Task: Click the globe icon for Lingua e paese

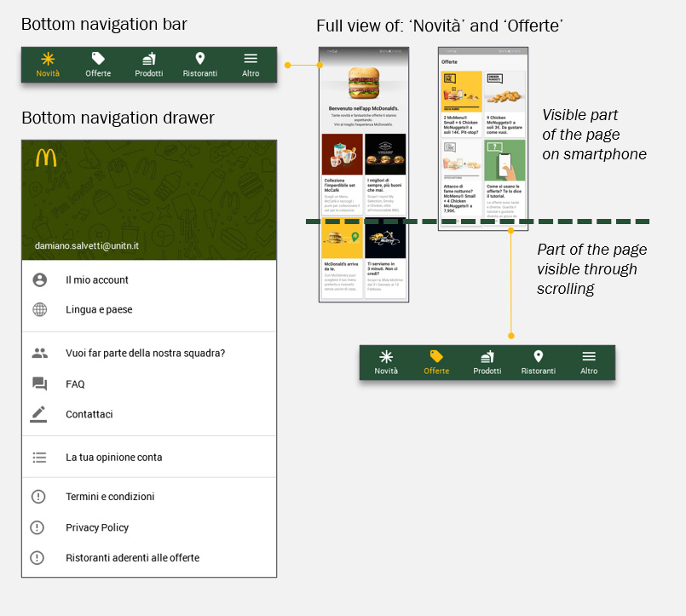Action: [x=39, y=310]
